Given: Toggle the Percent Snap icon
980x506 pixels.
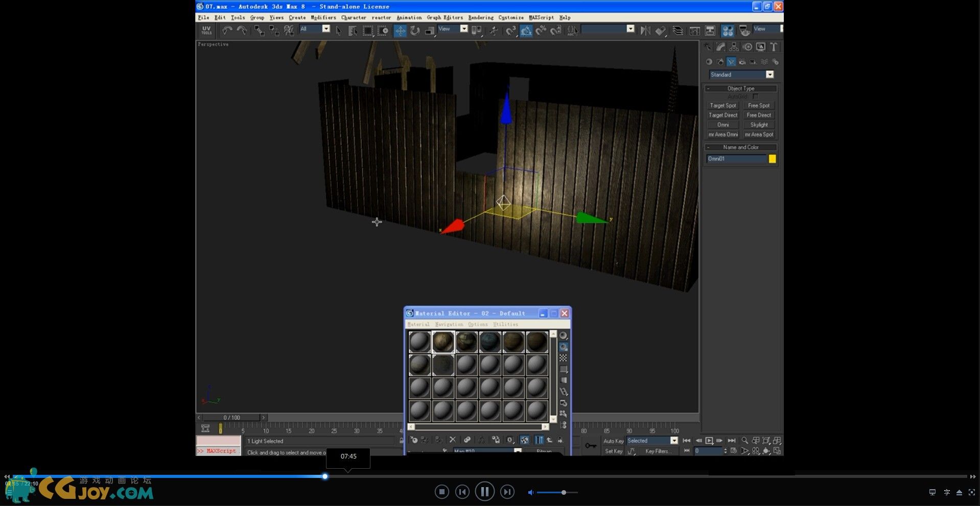Looking at the screenshot, I should click(x=541, y=31).
